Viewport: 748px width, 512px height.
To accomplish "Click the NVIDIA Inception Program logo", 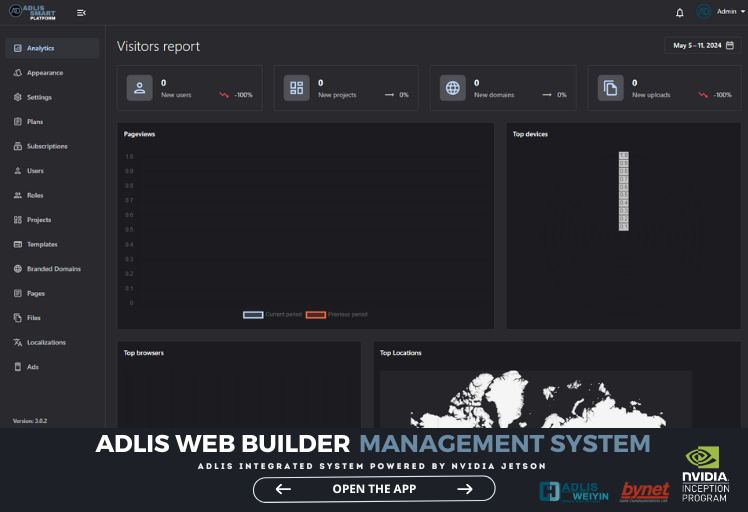I will tap(706, 474).
